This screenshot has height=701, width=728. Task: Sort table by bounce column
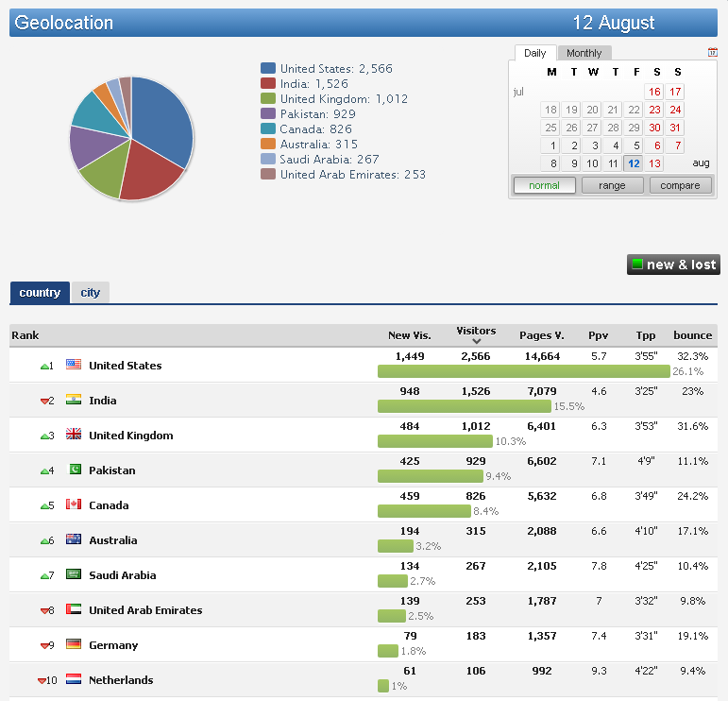coord(692,335)
